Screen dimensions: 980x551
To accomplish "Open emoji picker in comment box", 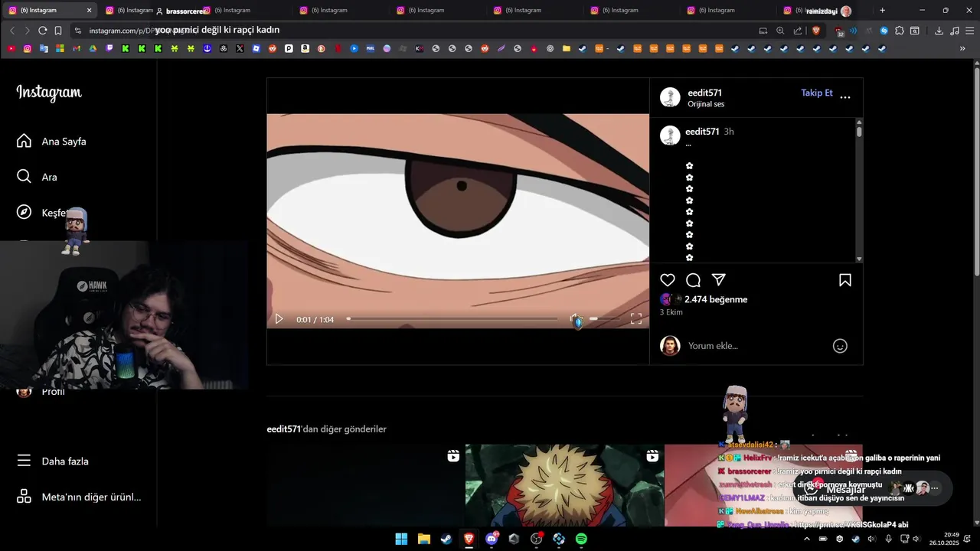I will (840, 346).
